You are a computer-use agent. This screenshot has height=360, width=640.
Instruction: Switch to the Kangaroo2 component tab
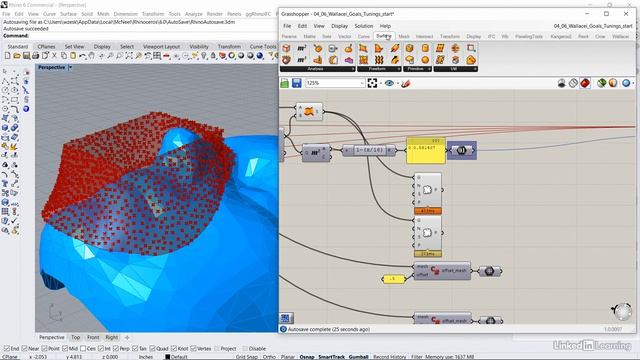click(x=561, y=36)
